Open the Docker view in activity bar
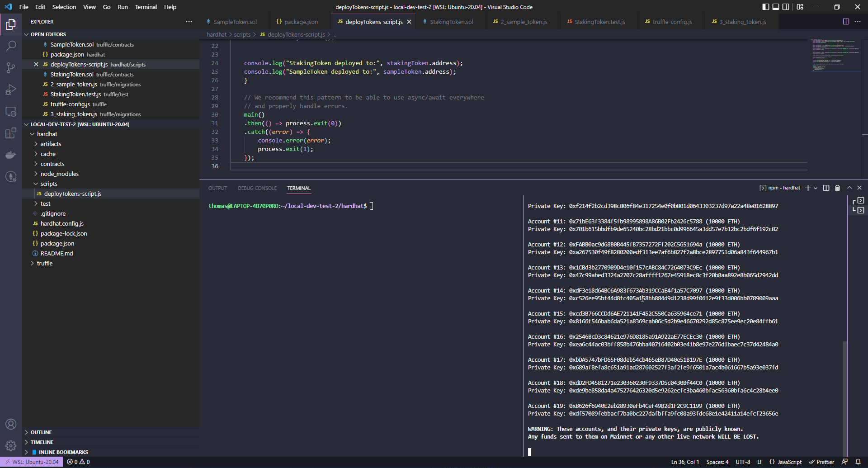868x468 pixels. pyautogui.click(x=11, y=155)
